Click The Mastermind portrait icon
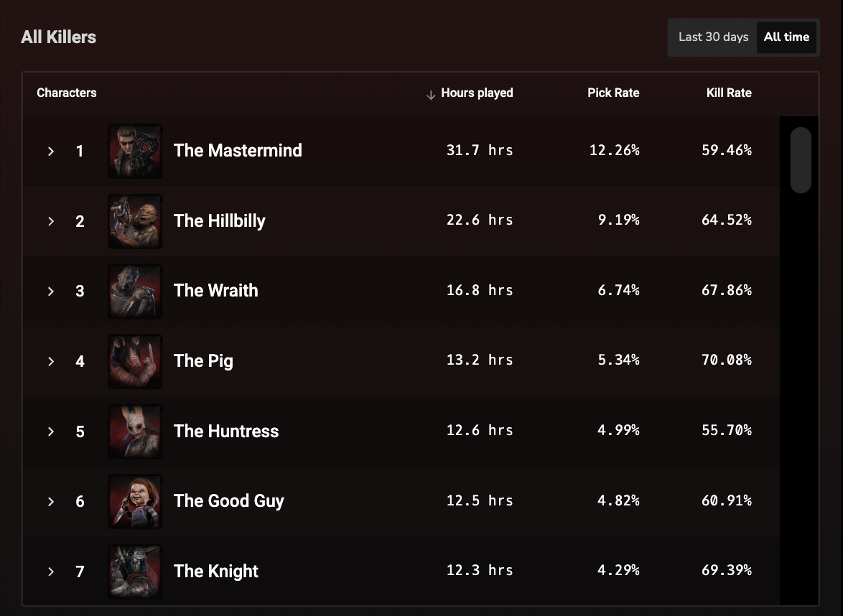Image resolution: width=843 pixels, height=616 pixels. pos(135,151)
